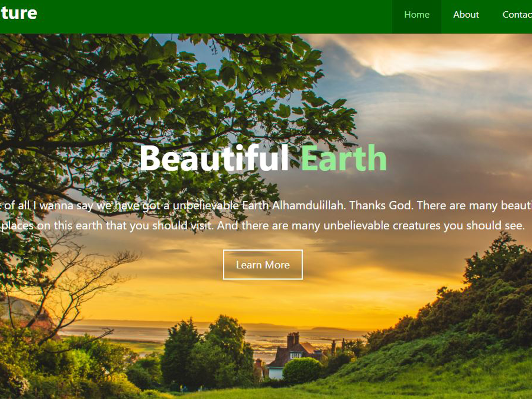This screenshot has height=399, width=532.
Task: Open the Home navigation link
Action: pyautogui.click(x=417, y=15)
